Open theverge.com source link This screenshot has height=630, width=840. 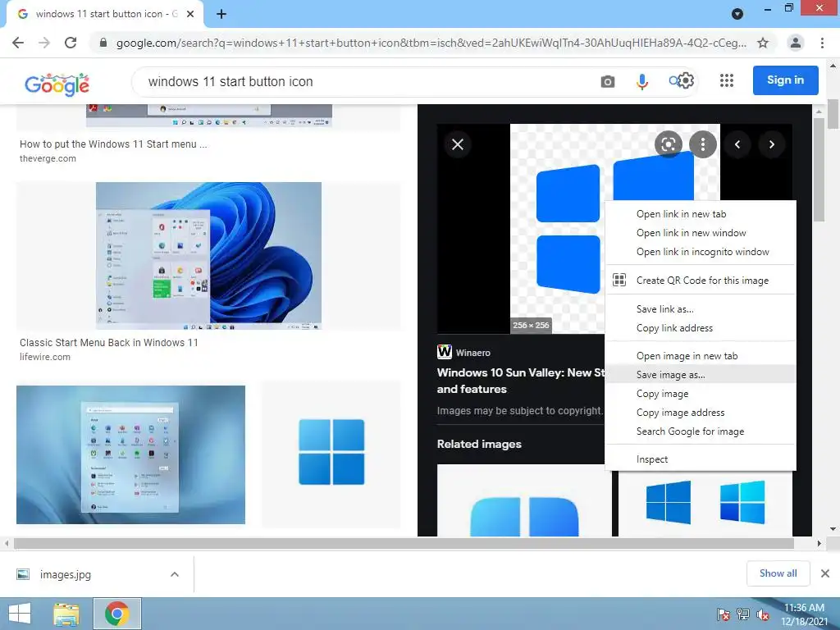[x=48, y=158]
